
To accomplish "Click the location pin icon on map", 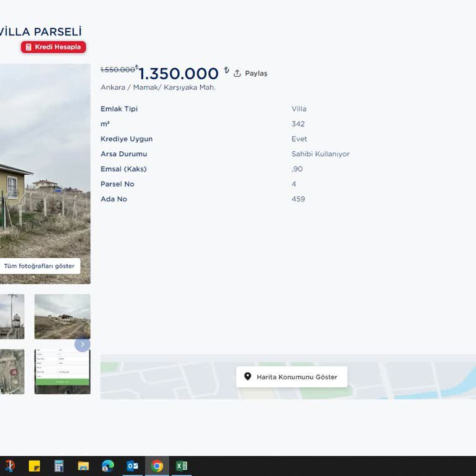I will (x=248, y=377).
